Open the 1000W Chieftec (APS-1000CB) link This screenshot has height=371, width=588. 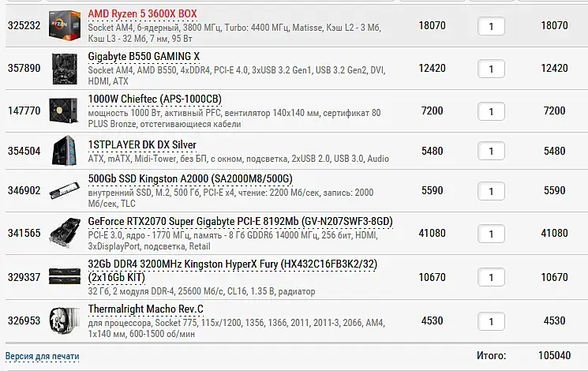155,99
